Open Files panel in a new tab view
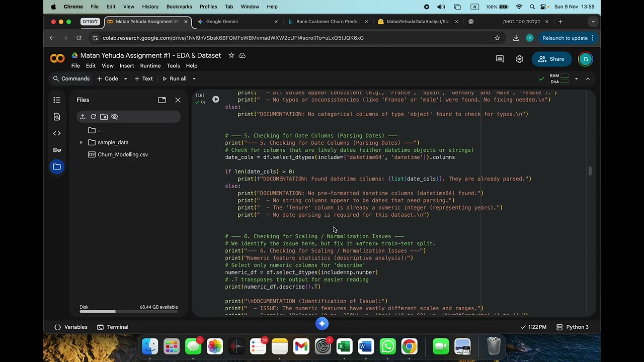The width and height of the screenshot is (644, 362). 162,100
